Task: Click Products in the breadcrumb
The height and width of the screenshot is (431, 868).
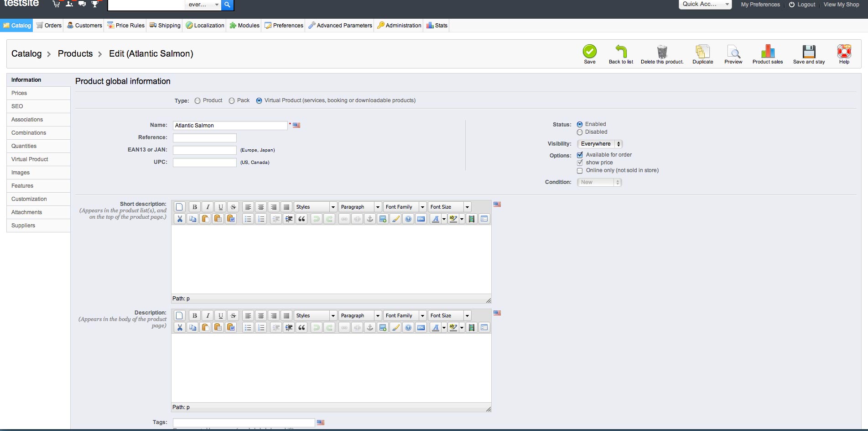Action: click(x=75, y=54)
